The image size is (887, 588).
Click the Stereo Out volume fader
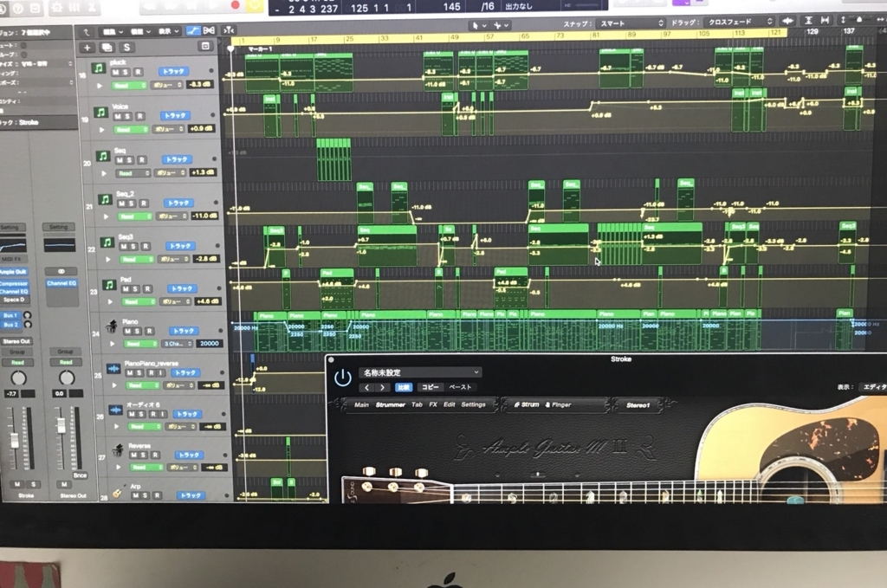click(x=61, y=426)
